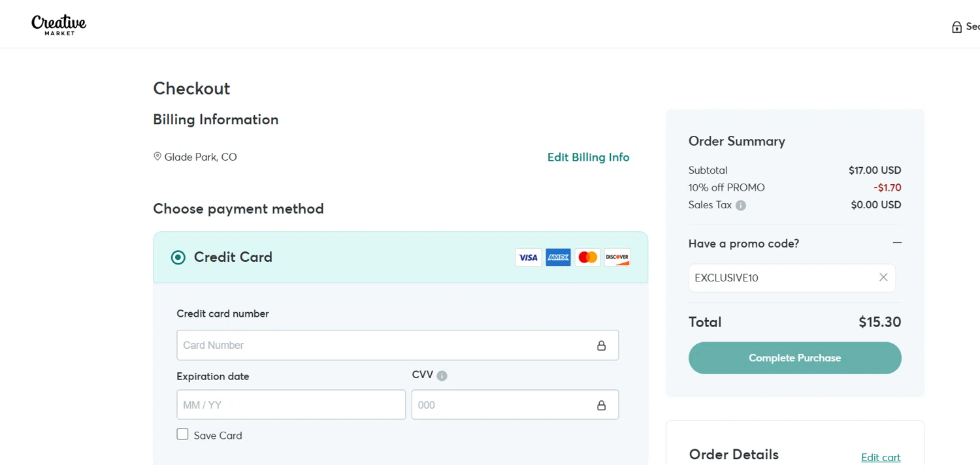Select the Credit Card payment option
This screenshot has width=980, height=465.
178,257
